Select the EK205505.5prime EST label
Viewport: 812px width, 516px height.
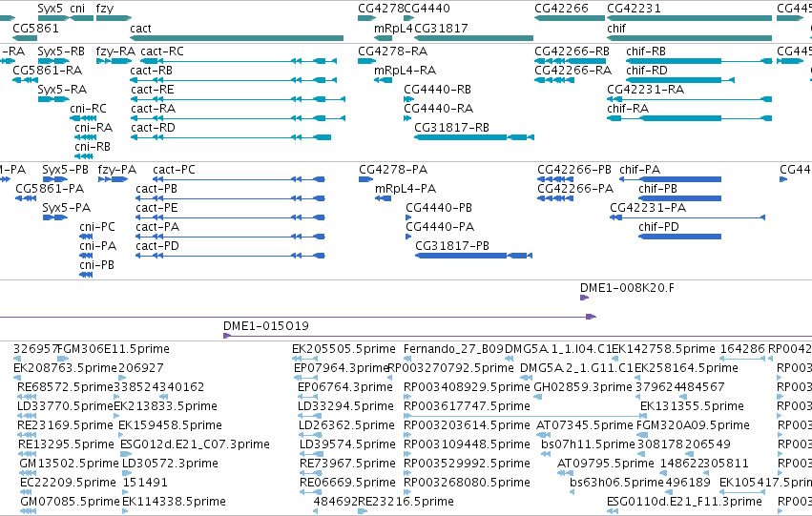344,349
